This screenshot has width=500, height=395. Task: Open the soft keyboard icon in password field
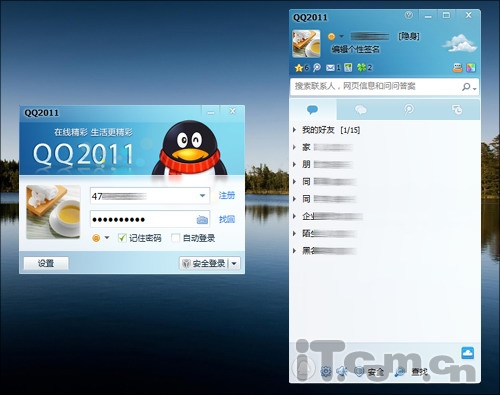[x=202, y=219]
